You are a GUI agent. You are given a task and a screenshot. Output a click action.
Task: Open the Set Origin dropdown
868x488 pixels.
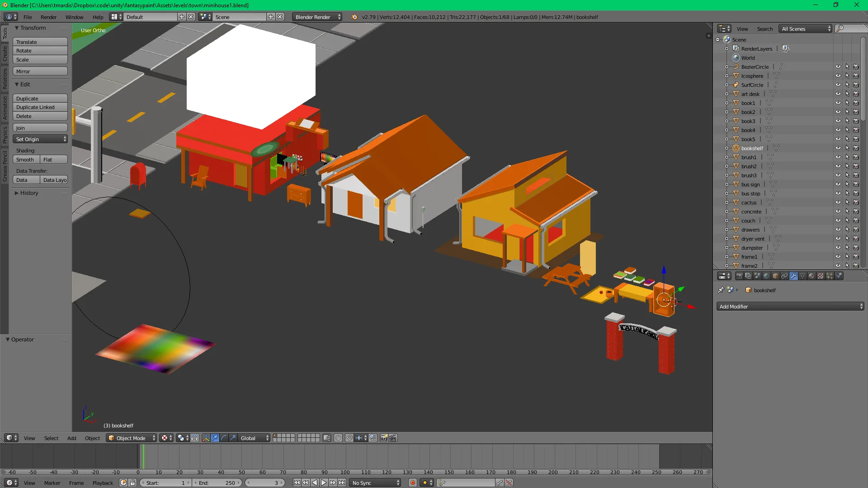[x=40, y=139]
